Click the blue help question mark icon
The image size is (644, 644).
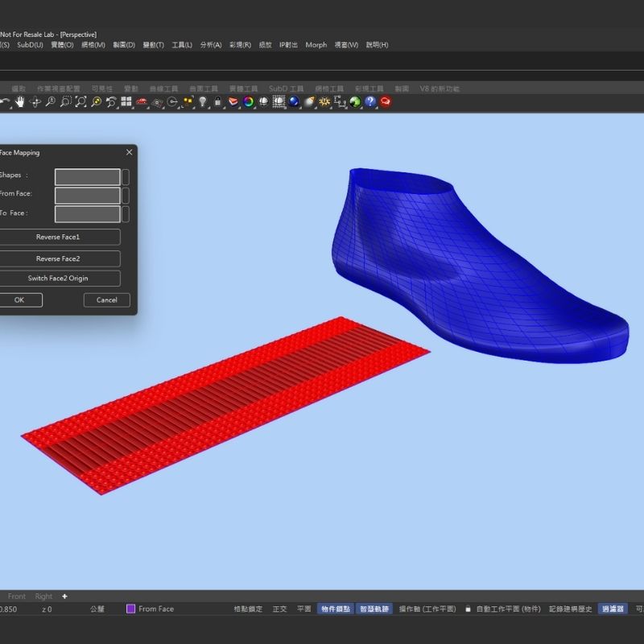click(x=370, y=101)
